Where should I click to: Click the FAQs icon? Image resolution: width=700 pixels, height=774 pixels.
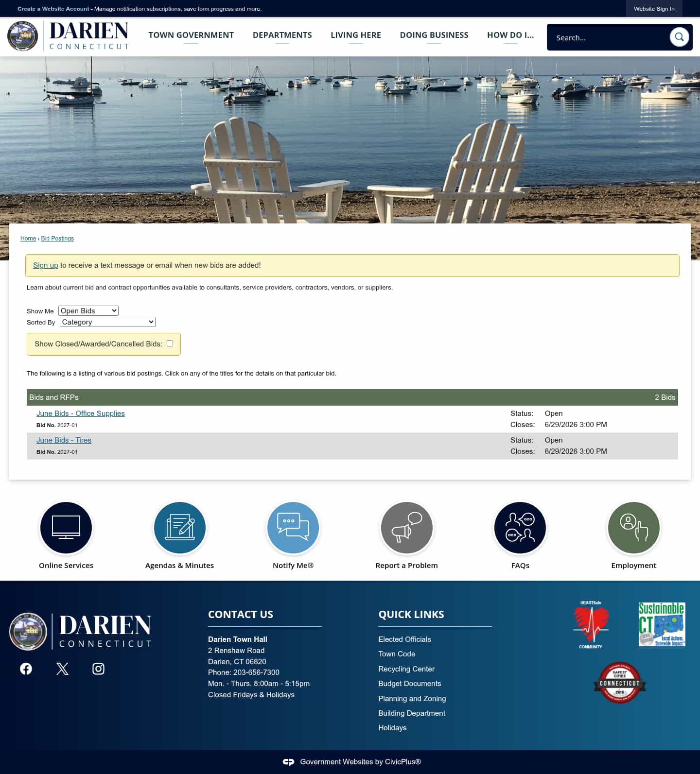(520, 528)
